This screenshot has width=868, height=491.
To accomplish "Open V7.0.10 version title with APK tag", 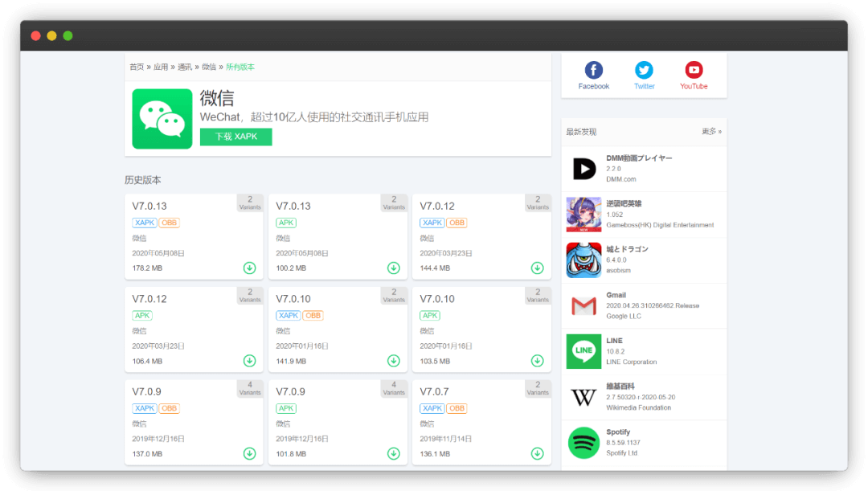I will 436,299.
